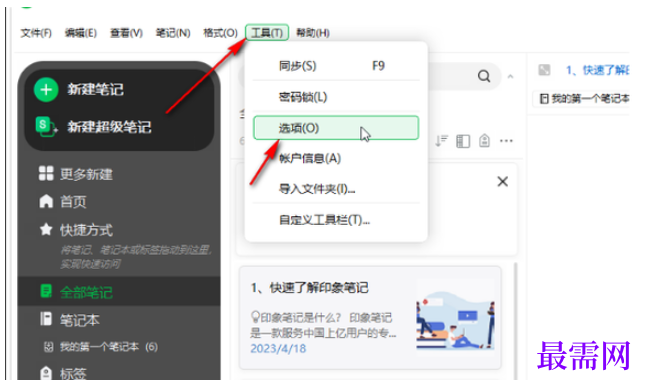
Task: Click the notebook icon in sidebar
Action: point(46,319)
